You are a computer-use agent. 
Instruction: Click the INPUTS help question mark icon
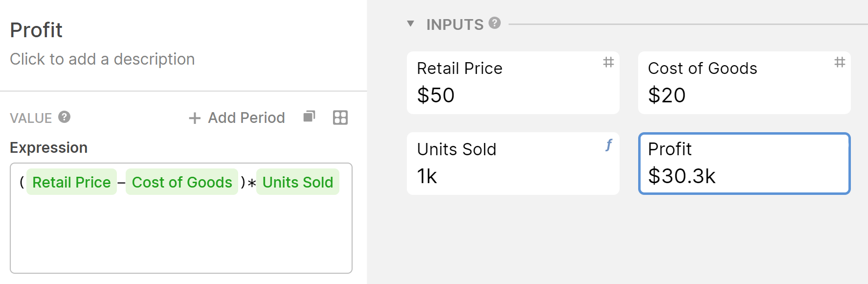click(x=494, y=23)
